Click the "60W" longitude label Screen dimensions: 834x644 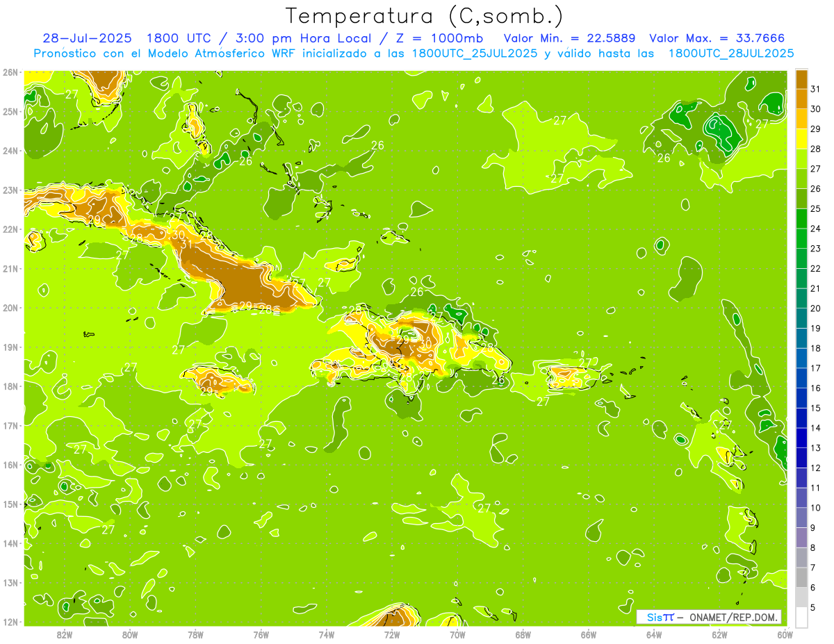pyautogui.click(x=785, y=634)
